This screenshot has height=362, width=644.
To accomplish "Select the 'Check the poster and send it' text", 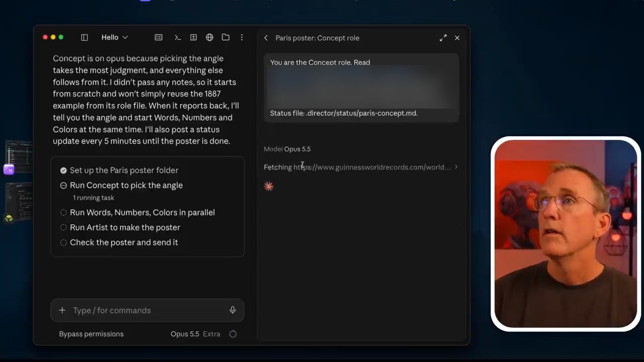I will (x=124, y=243).
